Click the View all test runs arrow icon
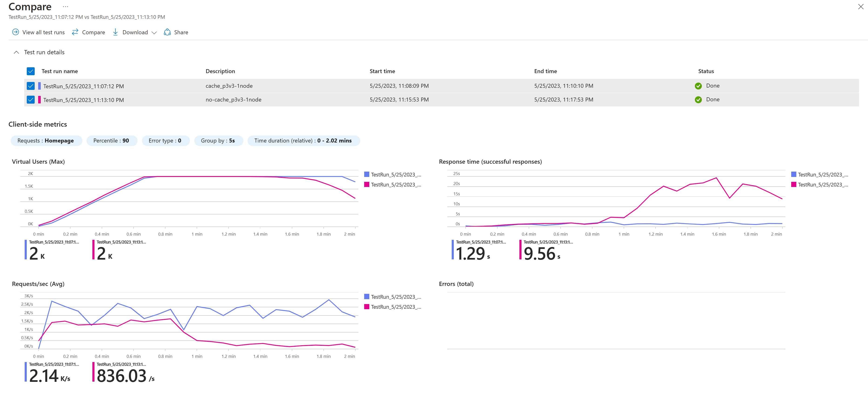 [x=16, y=32]
